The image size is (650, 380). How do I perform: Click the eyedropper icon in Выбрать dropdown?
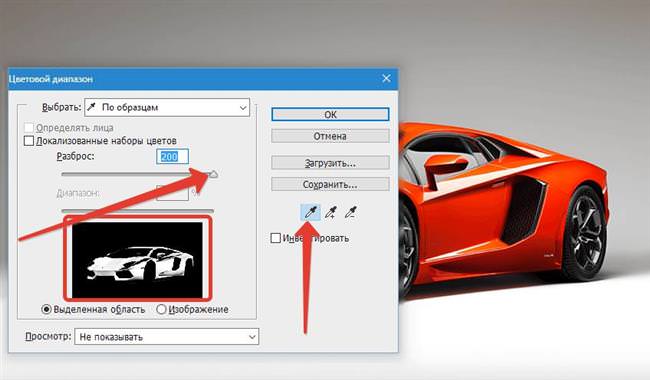[x=92, y=107]
